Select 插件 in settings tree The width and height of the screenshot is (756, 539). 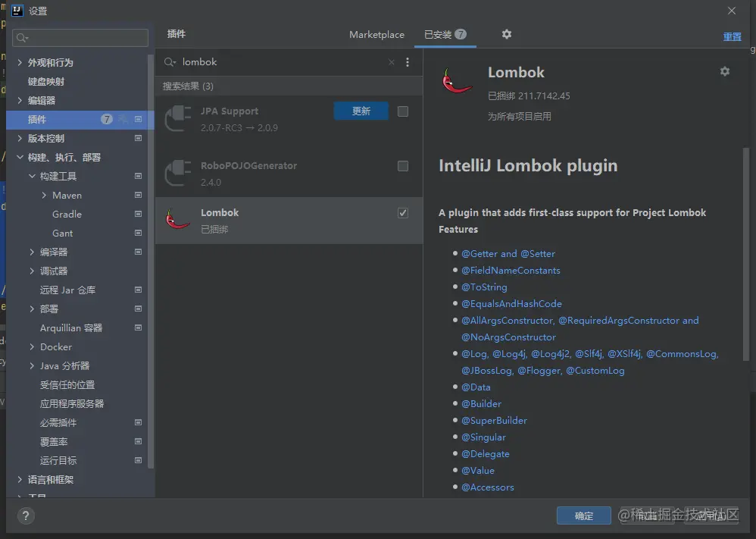[80, 119]
